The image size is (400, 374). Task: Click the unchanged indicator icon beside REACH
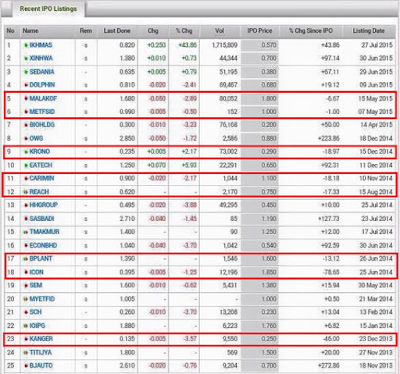coord(26,192)
